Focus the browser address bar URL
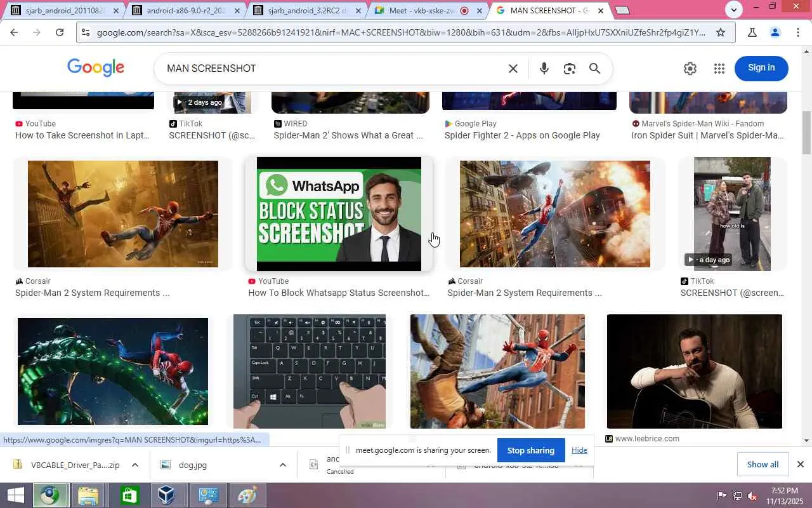This screenshot has height=508, width=812. coord(401,32)
